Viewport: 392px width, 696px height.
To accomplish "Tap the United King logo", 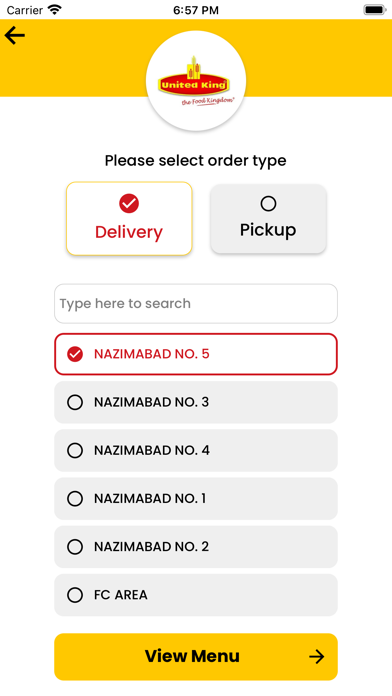I will [x=196, y=81].
